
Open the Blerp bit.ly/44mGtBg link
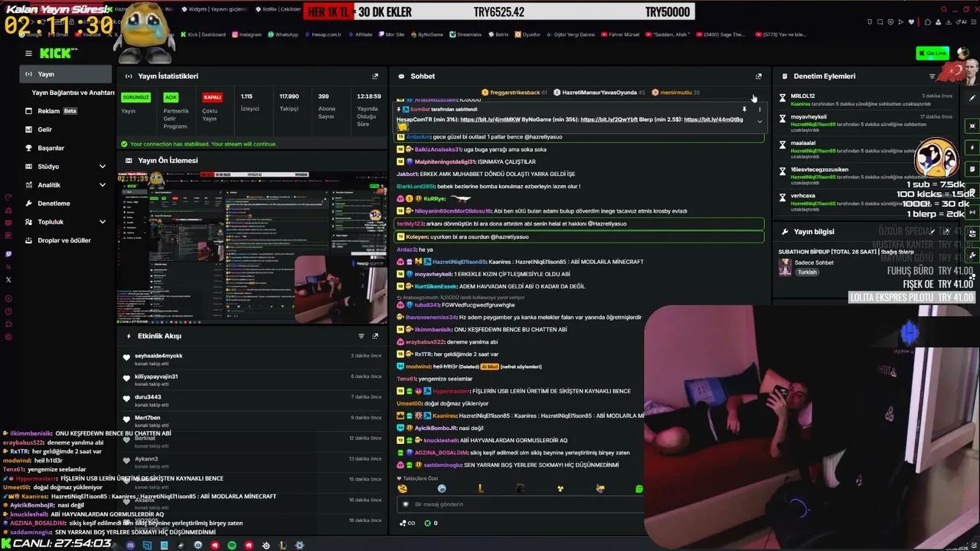[714, 119]
